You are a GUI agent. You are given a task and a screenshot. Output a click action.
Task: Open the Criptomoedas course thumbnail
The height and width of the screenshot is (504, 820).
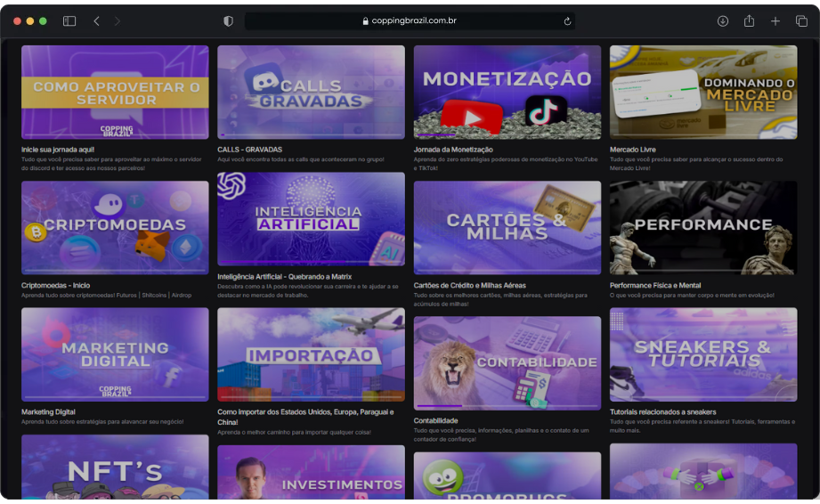(x=115, y=227)
